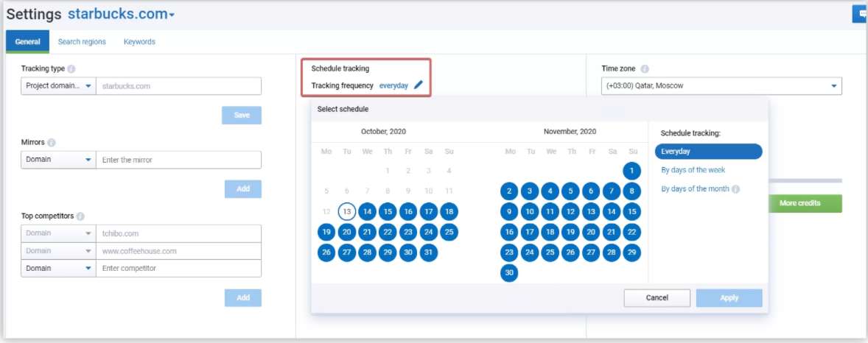868x343 pixels.
Task: Toggle November 18 in the calendar
Action: point(550,233)
